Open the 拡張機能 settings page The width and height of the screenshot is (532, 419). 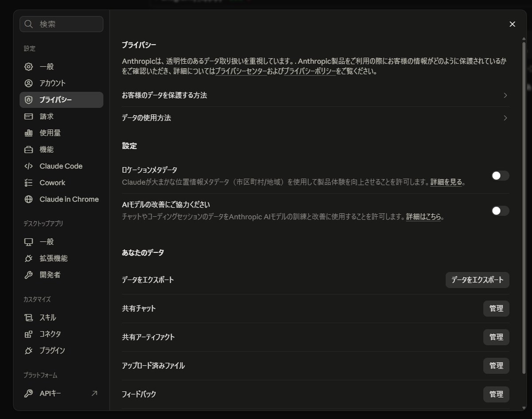click(x=61, y=258)
